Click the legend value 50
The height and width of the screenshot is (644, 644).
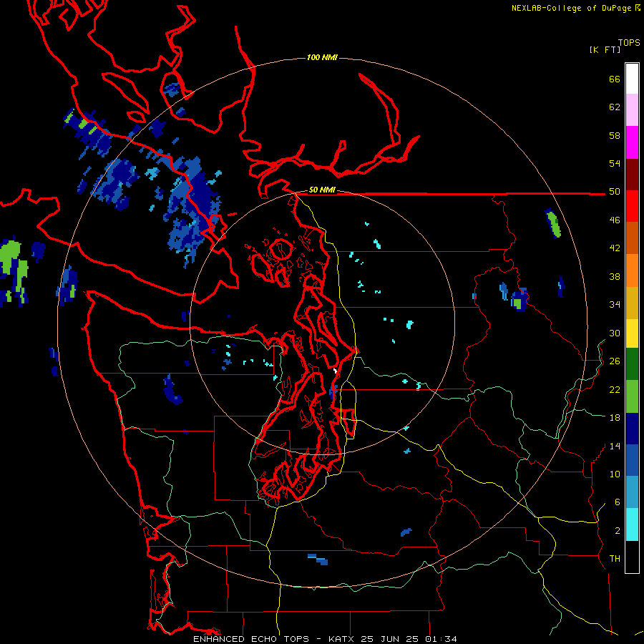(x=615, y=191)
